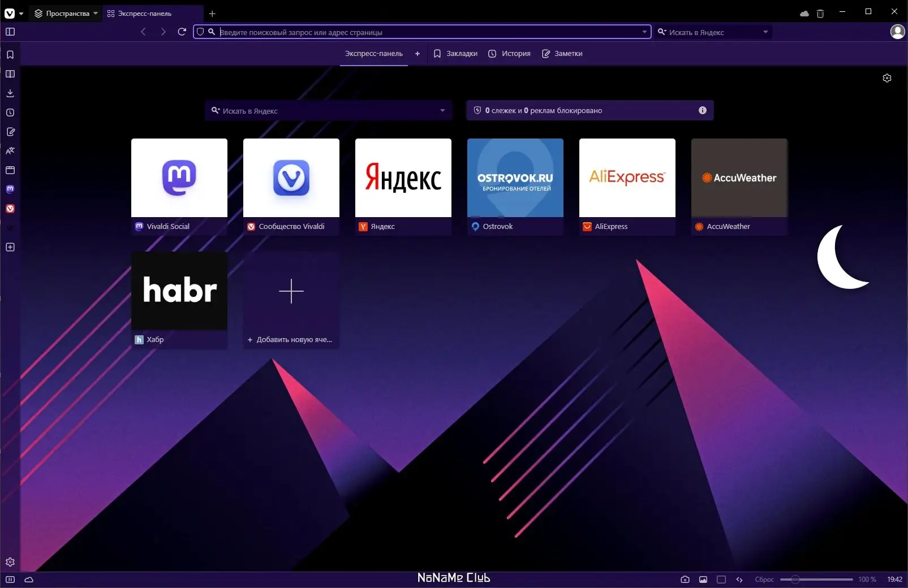Screen dimensions: 908x588
Task: Open the Сообщество Vivaldi speed dial
Action: coord(291,187)
